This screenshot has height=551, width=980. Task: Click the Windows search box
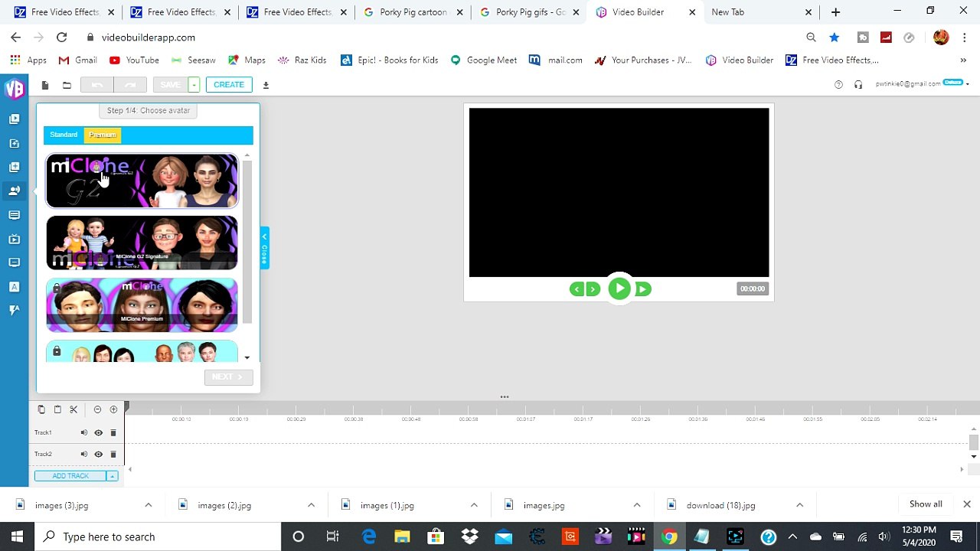158,536
